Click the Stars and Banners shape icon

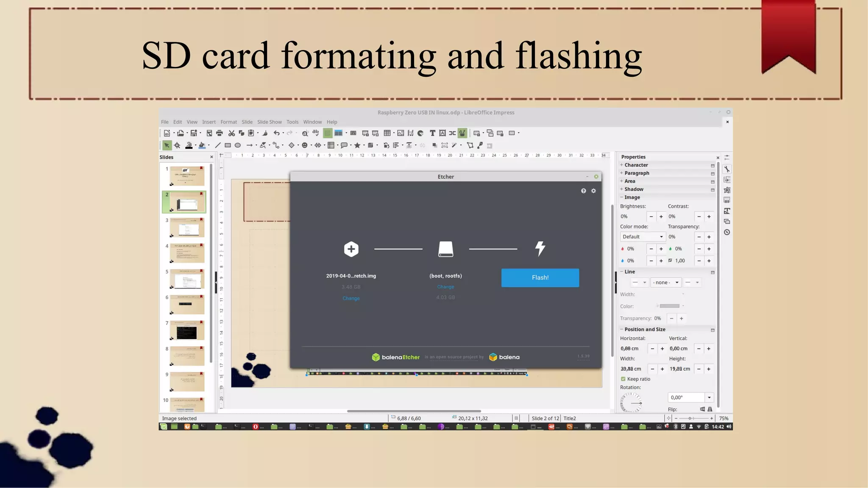pyautogui.click(x=357, y=145)
